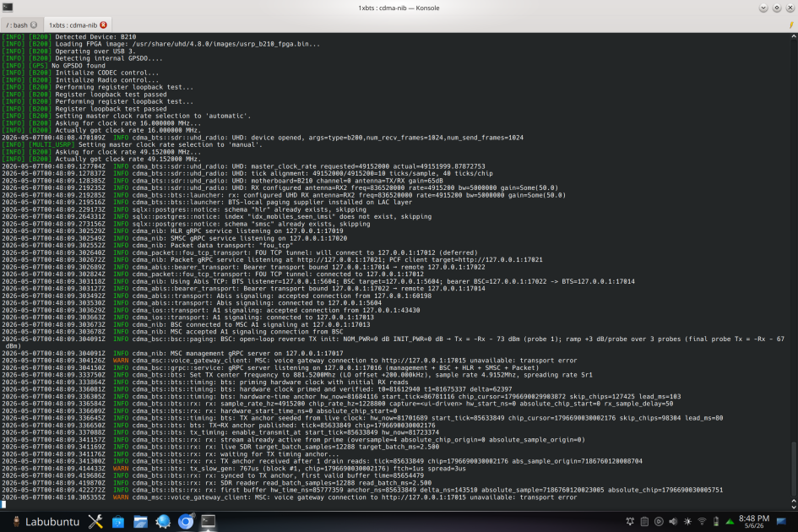Click 'schema "hlr" already exists, skipping' line
798x532 pixels.
[x=184, y=209]
